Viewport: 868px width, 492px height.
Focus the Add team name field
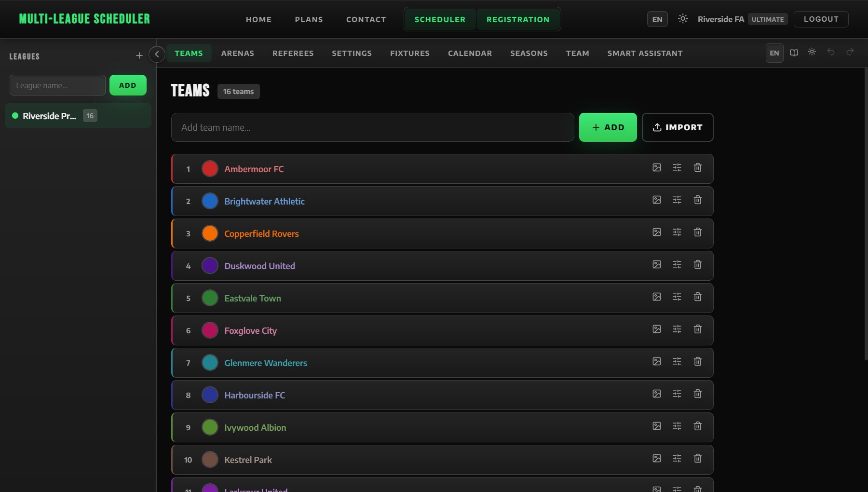pos(373,127)
